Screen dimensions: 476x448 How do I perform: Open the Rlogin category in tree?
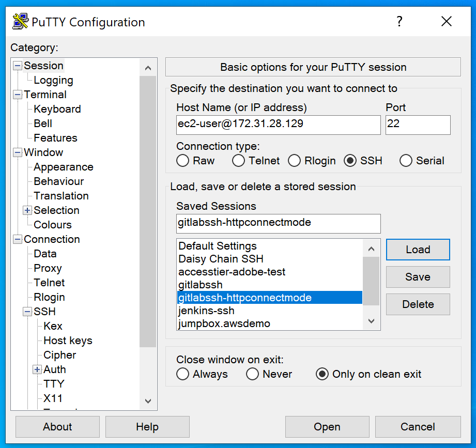coord(49,297)
